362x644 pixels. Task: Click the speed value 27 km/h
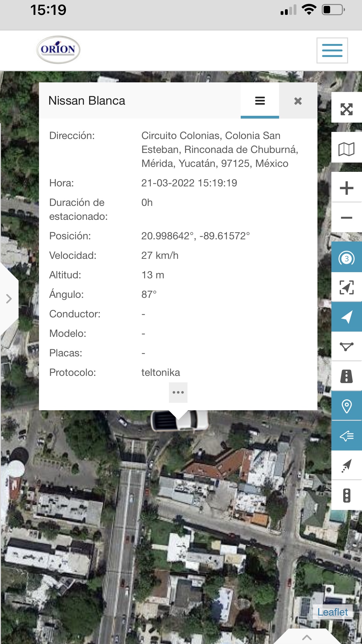point(160,255)
